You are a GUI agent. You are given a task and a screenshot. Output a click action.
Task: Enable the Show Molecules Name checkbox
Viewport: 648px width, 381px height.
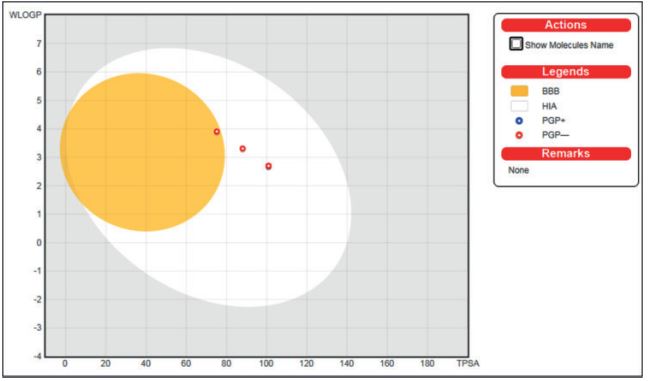click(x=516, y=44)
